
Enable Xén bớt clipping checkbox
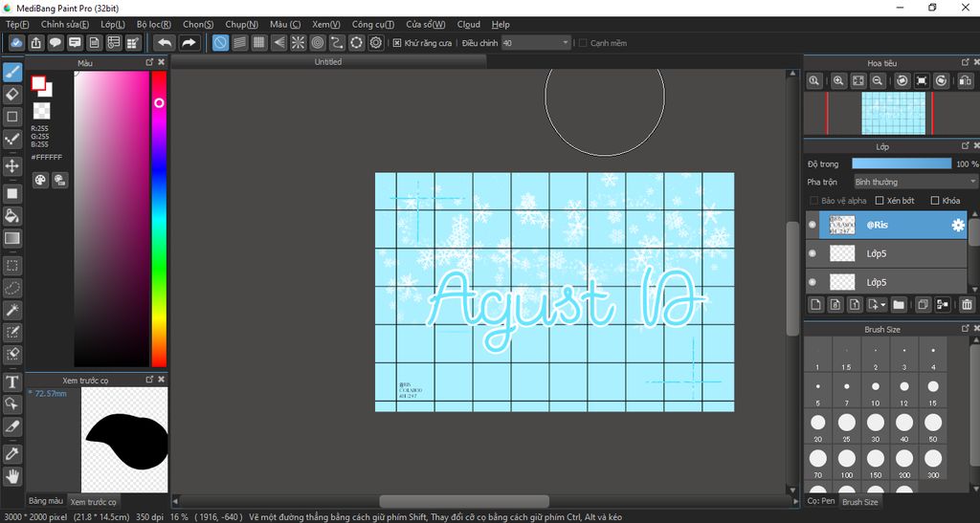coord(880,201)
